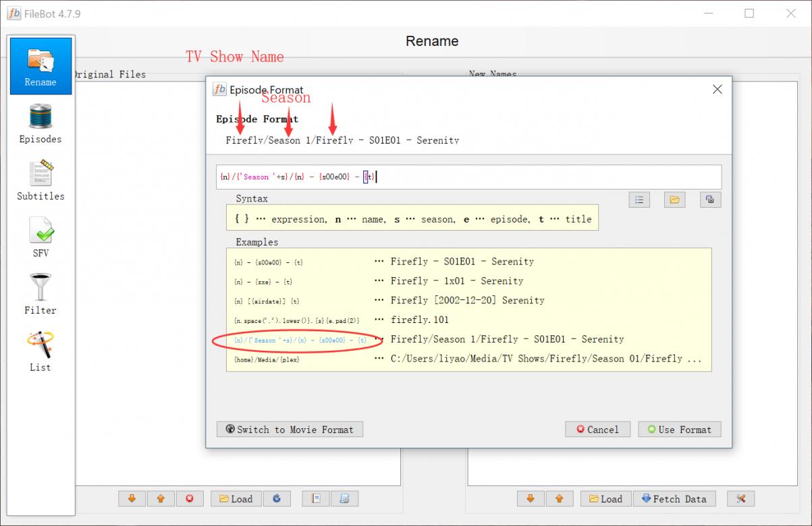This screenshot has height=526, width=812.
Task: Maximize the FileBot window
Action: coord(749,13)
